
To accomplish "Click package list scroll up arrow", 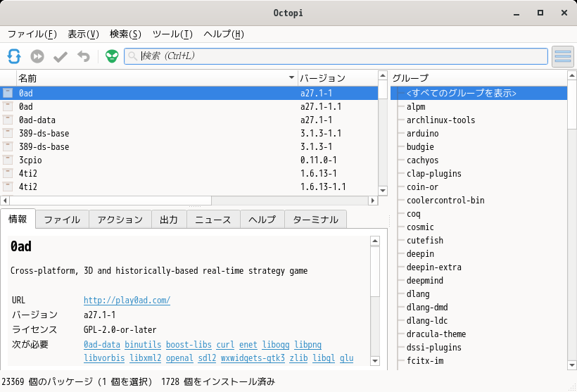I will 383,76.
